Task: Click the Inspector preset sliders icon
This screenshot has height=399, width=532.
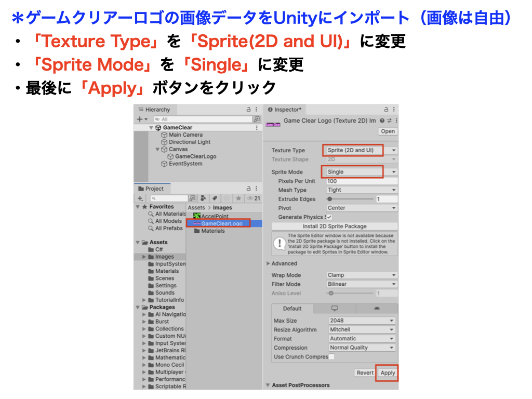Action: click(x=389, y=121)
